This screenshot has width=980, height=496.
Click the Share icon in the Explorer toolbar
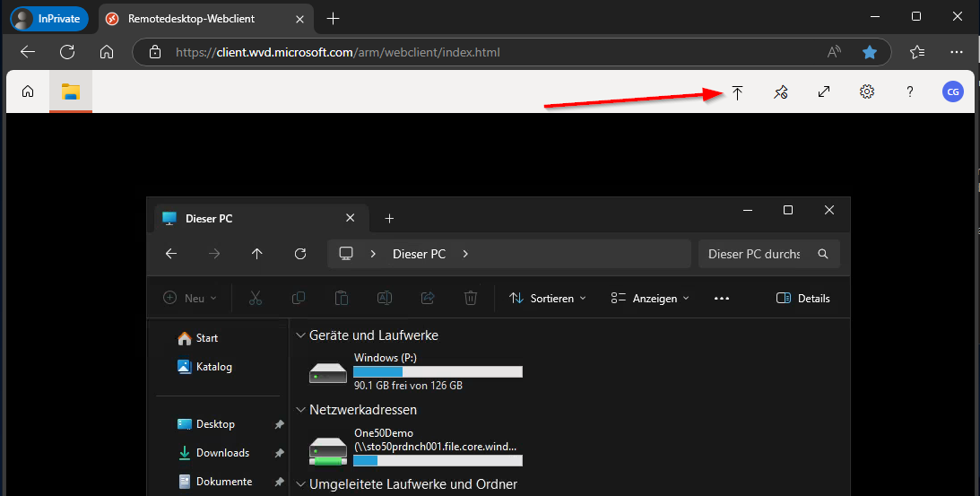[428, 299]
